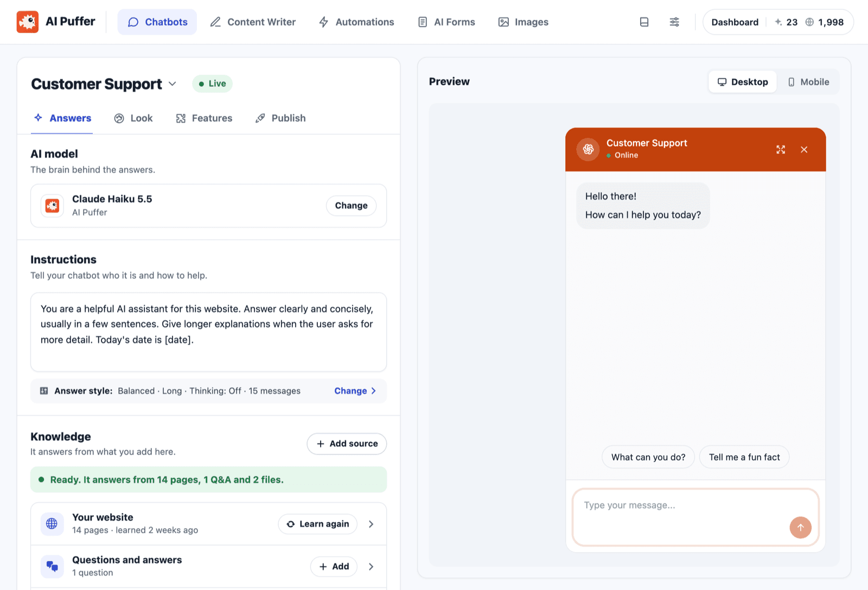Screen dimensions: 868x590
Task: Switch to the Features tab
Action: tap(204, 118)
